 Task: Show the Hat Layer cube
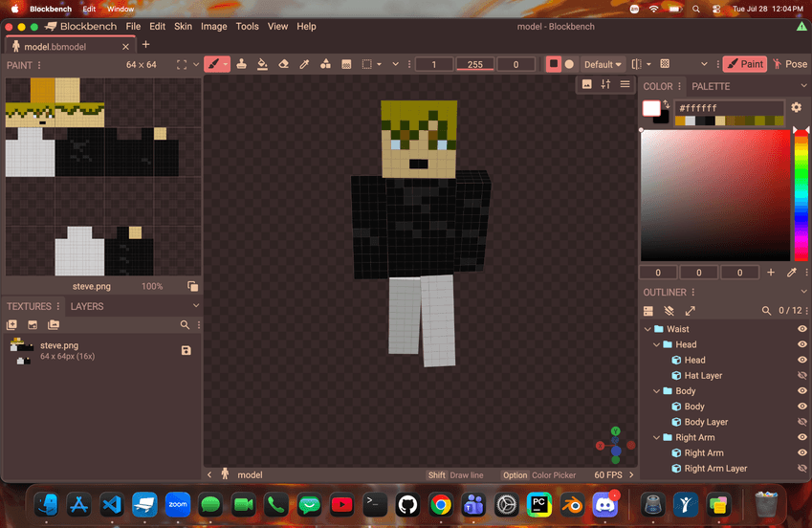(802, 375)
